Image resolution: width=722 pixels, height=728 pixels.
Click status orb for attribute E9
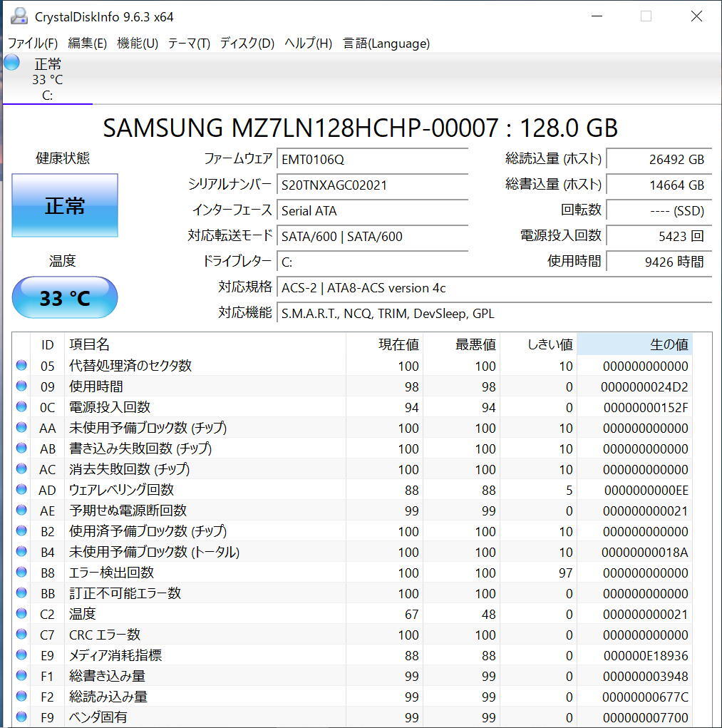pos(21,655)
